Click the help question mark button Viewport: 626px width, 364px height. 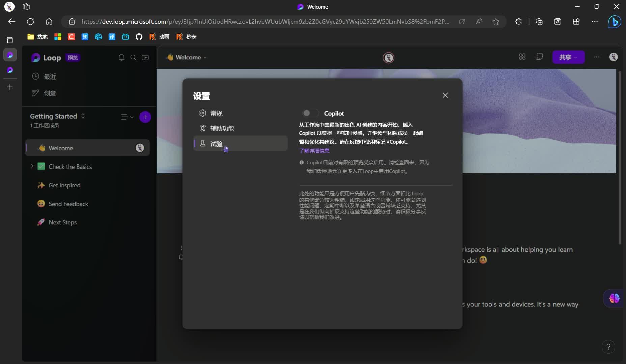[x=608, y=346]
